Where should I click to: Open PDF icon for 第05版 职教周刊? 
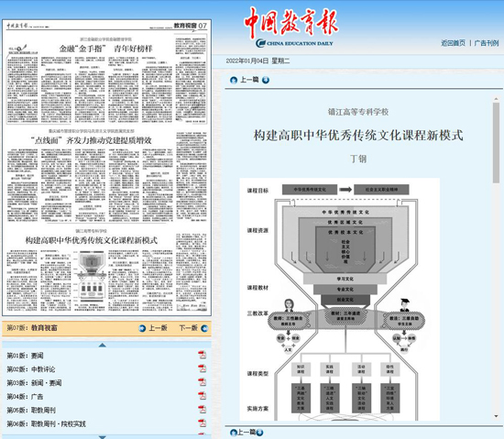click(202, 410)
